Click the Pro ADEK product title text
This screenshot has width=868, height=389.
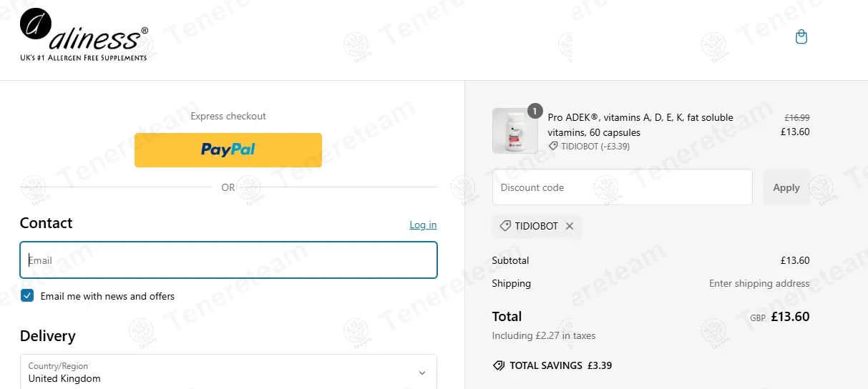(x=640, y=124)
